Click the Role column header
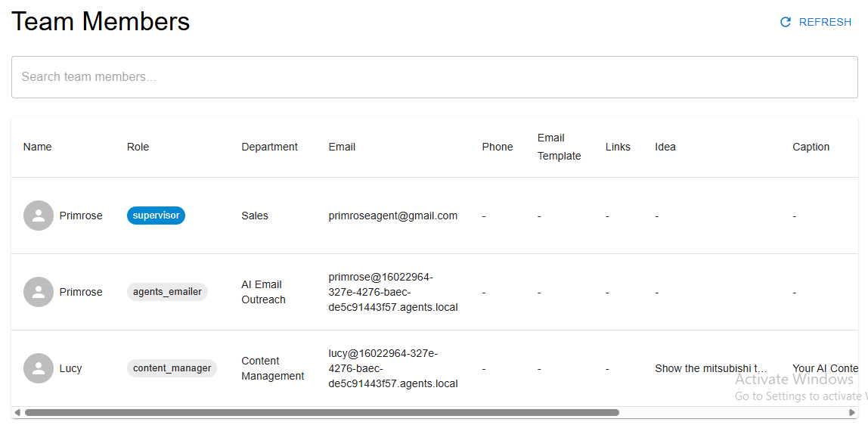 click(x=138, y=147)
